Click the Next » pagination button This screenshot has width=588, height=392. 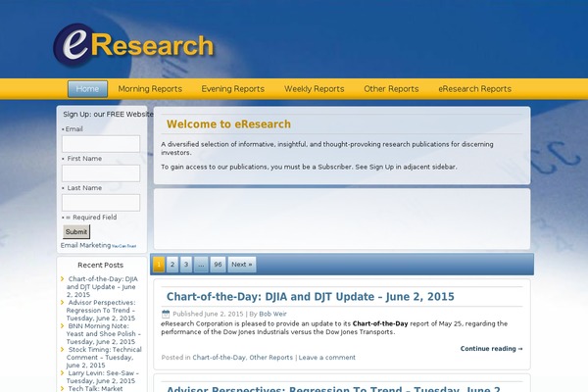(x=242, y=265)
